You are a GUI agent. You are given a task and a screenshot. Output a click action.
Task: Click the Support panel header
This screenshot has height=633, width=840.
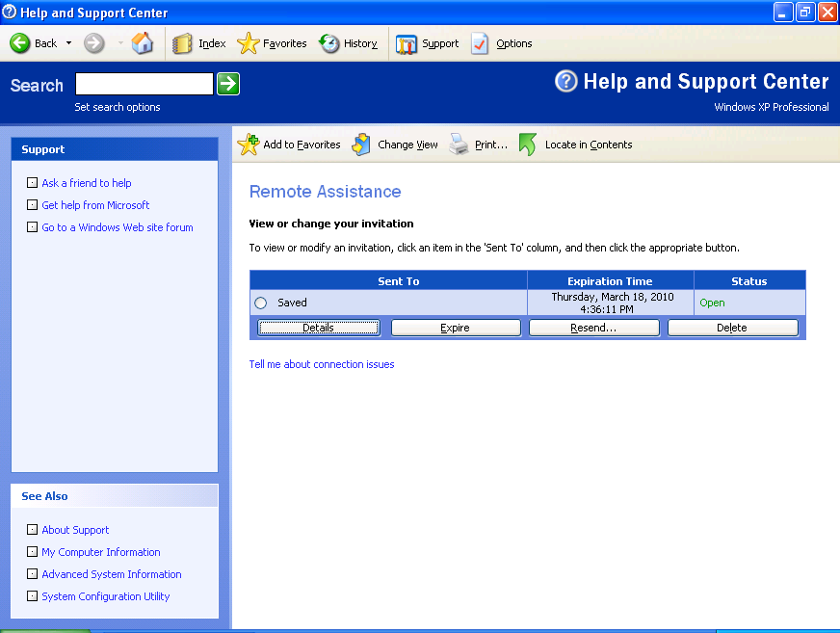(x=115, y=149)
